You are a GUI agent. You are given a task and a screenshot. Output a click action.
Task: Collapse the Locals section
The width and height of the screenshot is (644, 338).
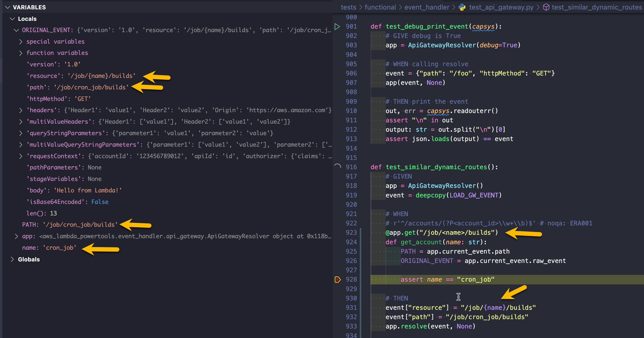pos(12,19)
